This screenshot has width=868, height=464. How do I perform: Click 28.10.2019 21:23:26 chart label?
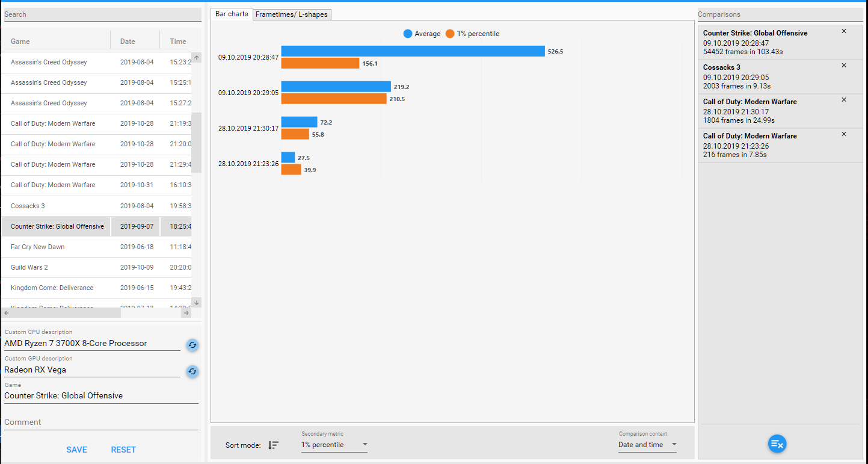pyautogui.click(x=248, y=164)
